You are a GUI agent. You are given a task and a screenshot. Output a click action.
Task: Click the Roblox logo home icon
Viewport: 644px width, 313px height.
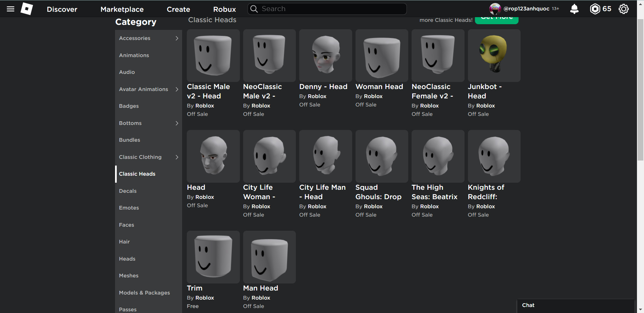click(x=27, y=9)
